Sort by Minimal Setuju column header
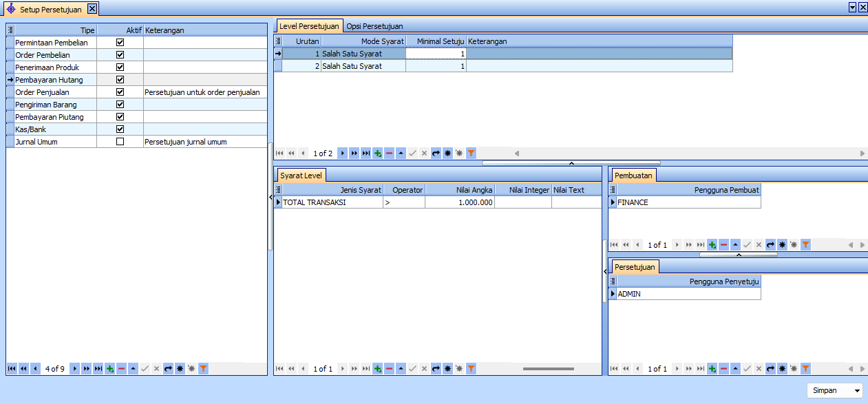 (436, 41)
